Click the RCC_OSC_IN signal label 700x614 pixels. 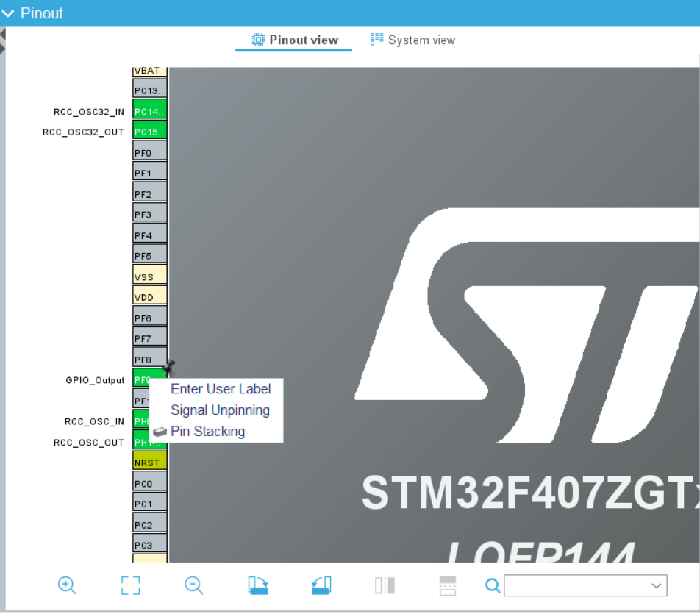94,421
